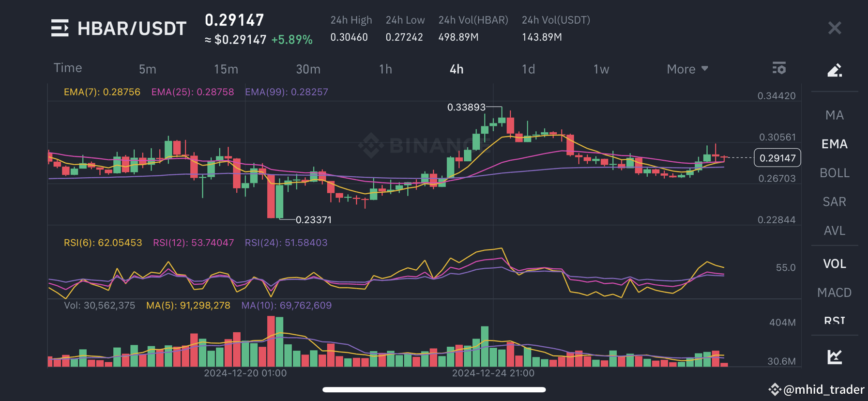Switch to the 15m timeframe tab

pyautogui.click(x=226, y=69)
